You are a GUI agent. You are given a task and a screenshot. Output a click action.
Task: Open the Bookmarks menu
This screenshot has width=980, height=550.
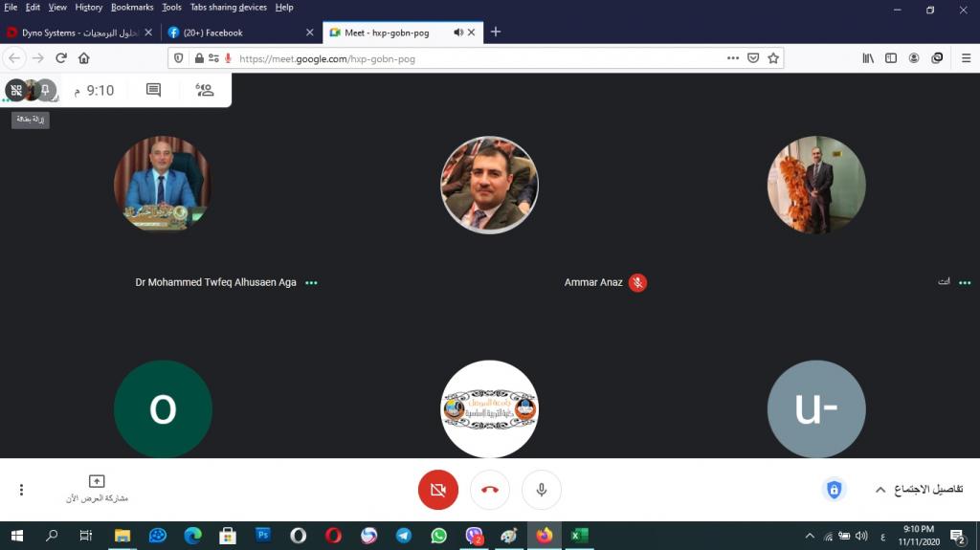[131, 7]
